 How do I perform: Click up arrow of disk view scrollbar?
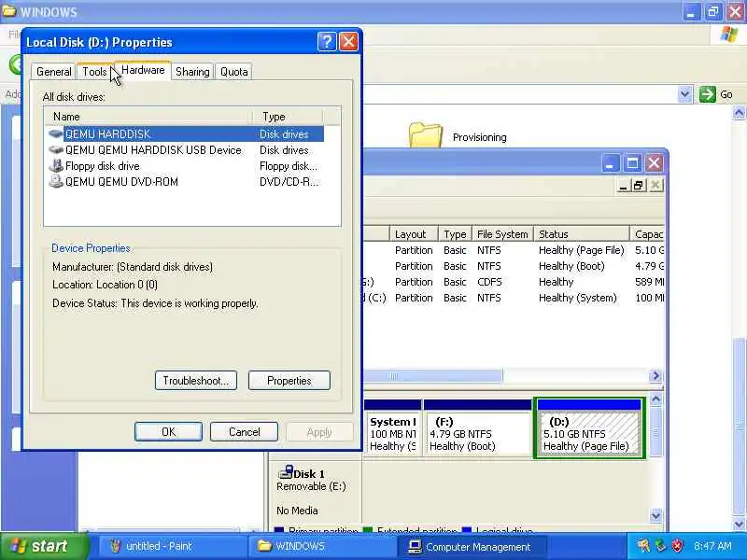(x=656, y=399)
